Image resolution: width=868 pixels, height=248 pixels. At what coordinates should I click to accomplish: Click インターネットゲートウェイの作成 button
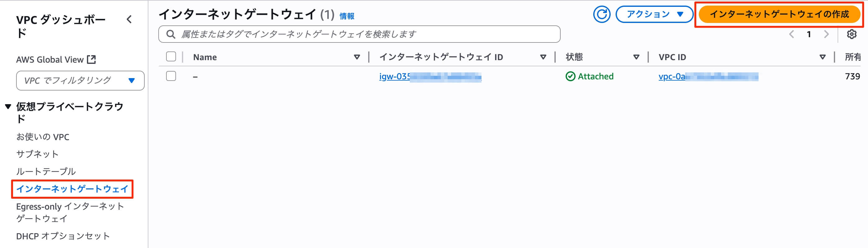[x=779, y=15]
